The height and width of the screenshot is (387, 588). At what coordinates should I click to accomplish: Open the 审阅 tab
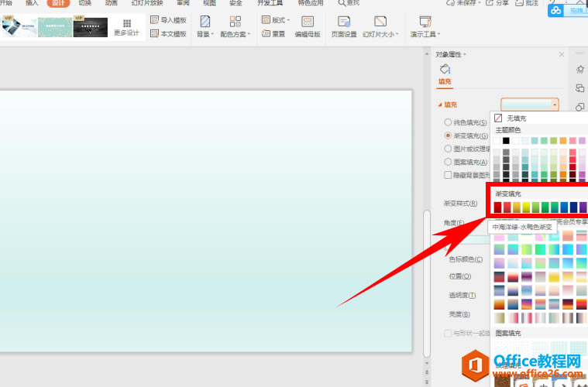(x=183, y=2)
